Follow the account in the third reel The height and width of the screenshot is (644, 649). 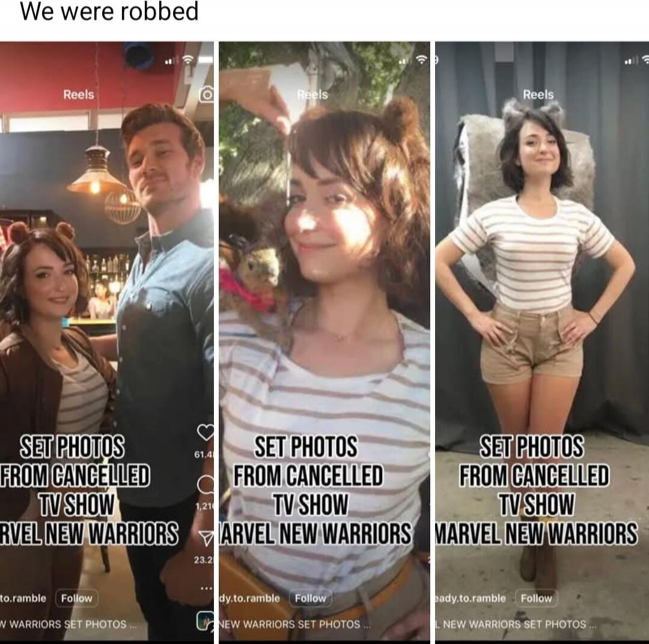point(537,598)
